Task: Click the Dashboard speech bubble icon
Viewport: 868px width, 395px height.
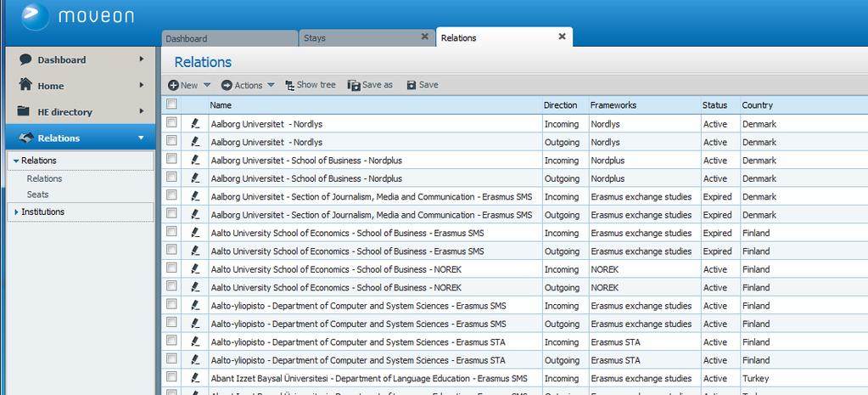Action: point(25,59)
